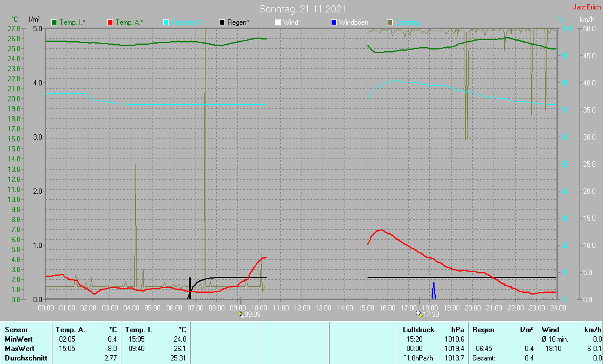Click the sunset icon beside 17:30
The width and height of the screenshot is (603, 364).
(x=419, y=315)
